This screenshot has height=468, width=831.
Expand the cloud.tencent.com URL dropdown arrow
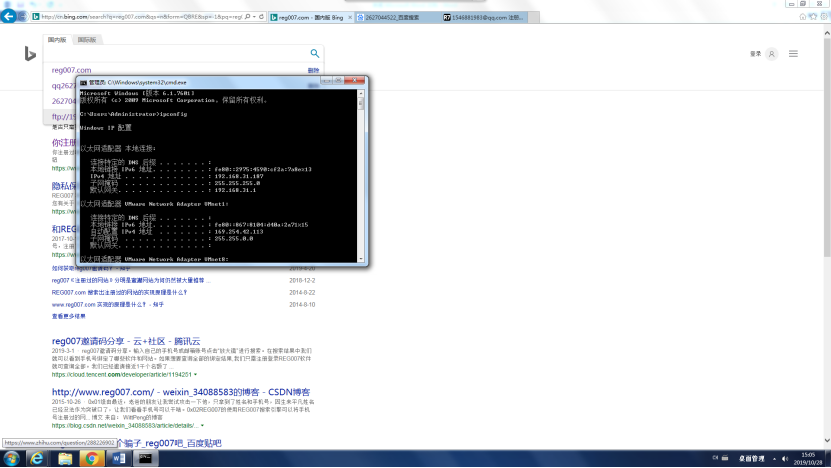(196, 375)
